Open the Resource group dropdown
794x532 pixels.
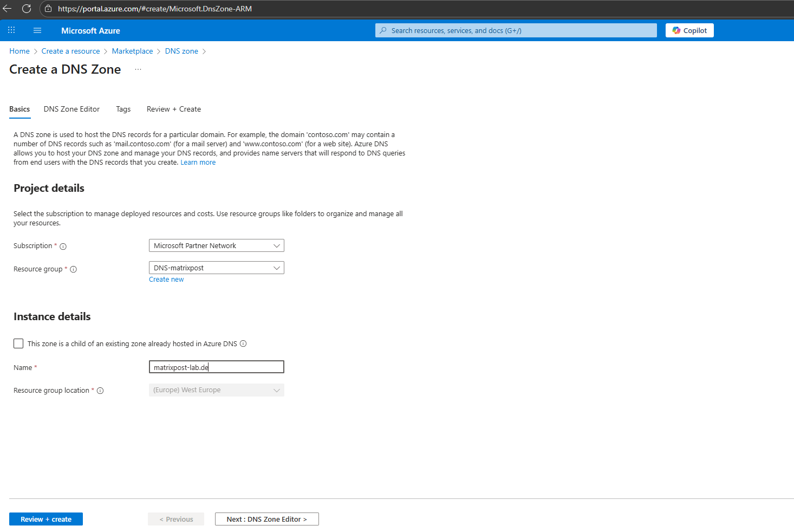[216, 268]
